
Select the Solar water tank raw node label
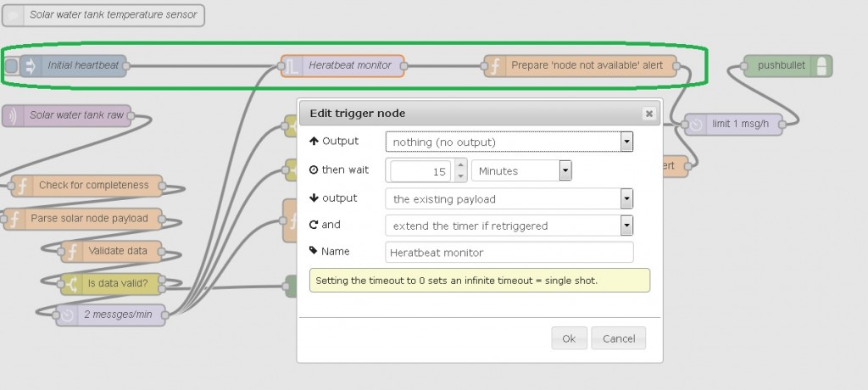(76, 115)
